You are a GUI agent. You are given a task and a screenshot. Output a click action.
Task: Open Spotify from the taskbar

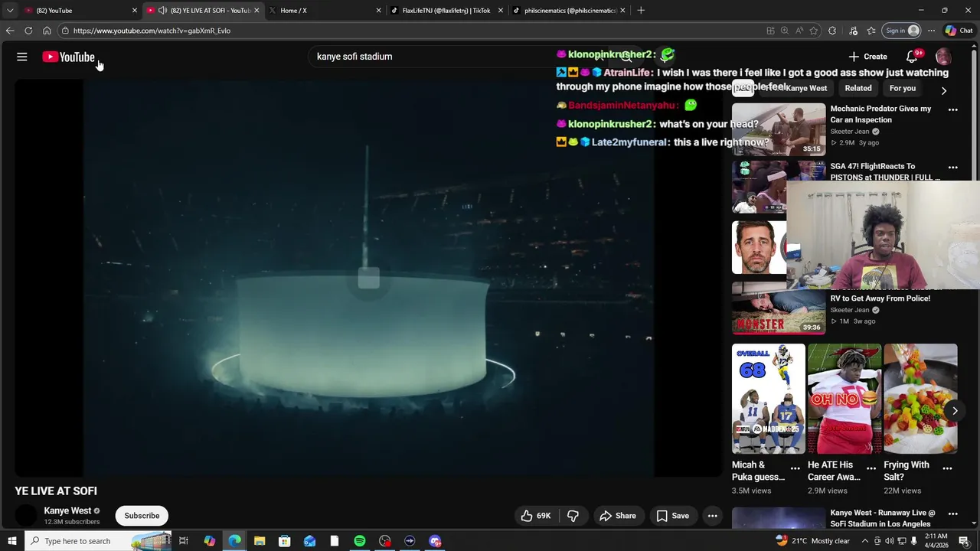tap(359, 541)
